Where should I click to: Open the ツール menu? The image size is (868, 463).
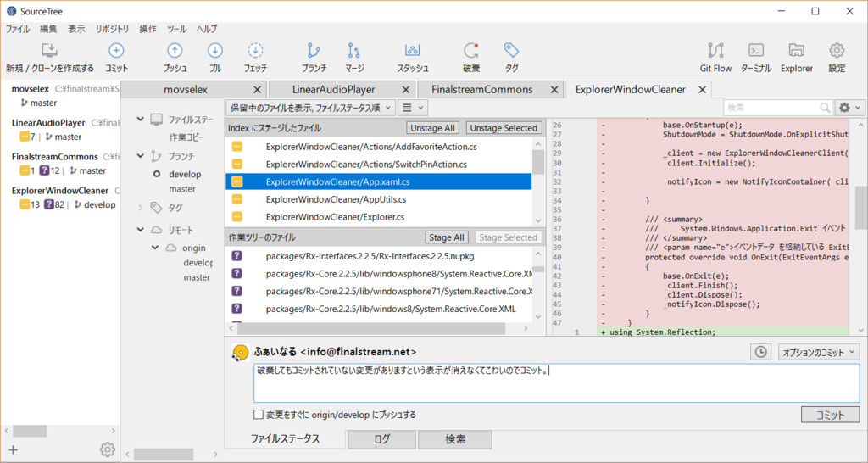click(177, 29)
